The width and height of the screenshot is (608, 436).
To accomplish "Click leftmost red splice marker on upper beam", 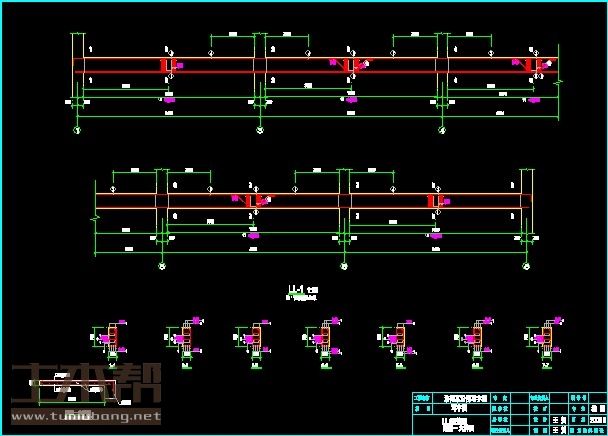I will tap(165, 65).
